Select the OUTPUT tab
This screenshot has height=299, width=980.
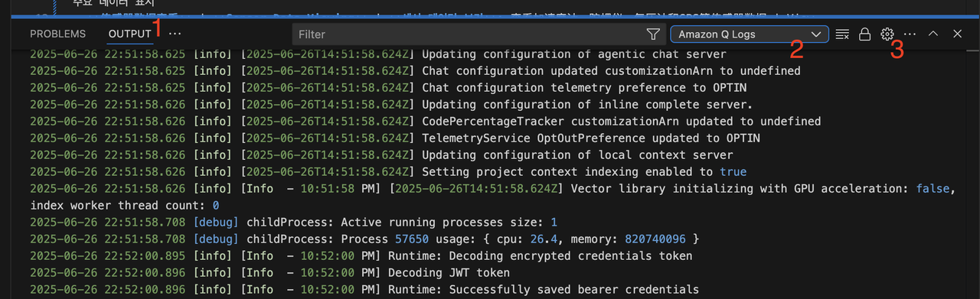130,34
